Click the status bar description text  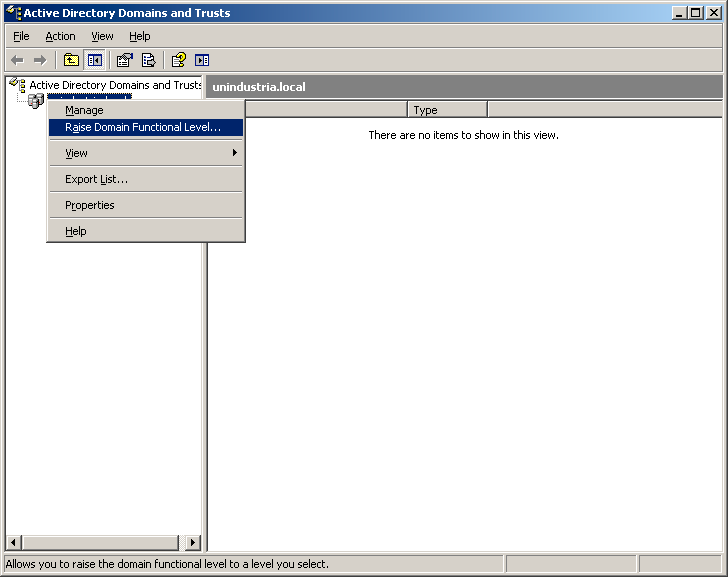pyautogui.click(x=167, y=564)
